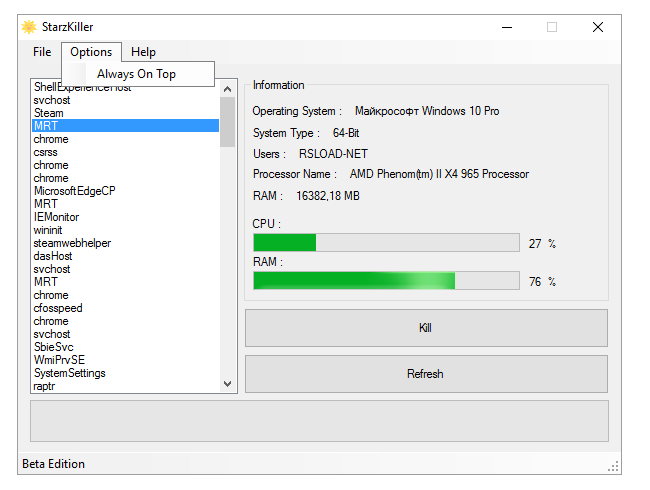This screenshot has width=650, height=490.
Task: Select the Steam process
Action: (x=125, y=113)
